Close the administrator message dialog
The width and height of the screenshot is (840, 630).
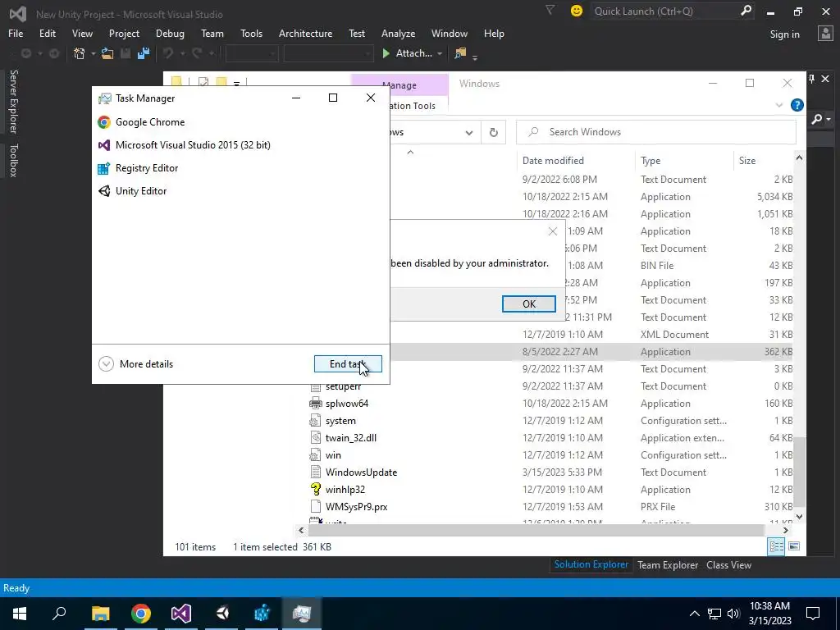(x=553, y=231)
